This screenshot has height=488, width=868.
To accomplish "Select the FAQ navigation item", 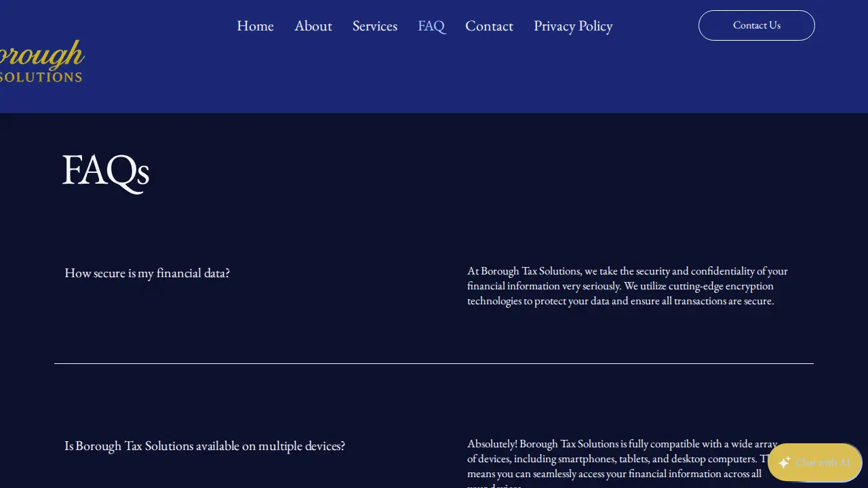I will [x=431, y=26].
